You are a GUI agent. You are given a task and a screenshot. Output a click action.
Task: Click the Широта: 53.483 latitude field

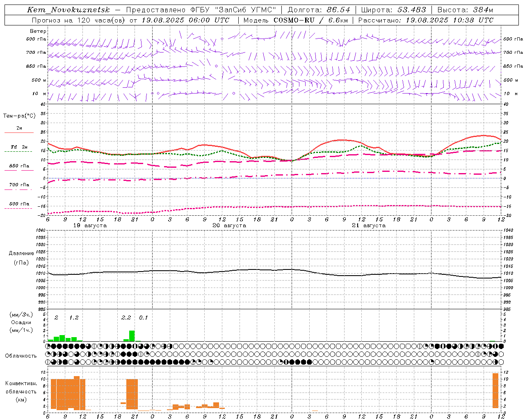click(x=394, y=10)
